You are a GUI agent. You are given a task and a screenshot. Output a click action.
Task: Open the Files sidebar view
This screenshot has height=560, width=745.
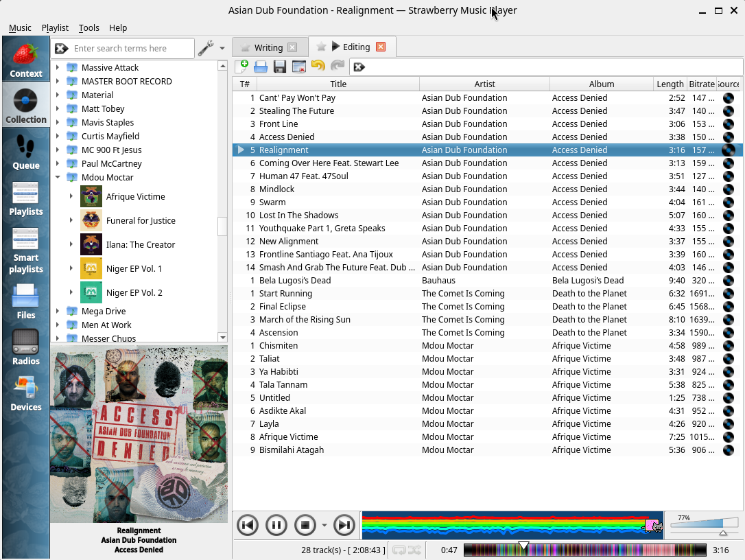coord(25,301)
